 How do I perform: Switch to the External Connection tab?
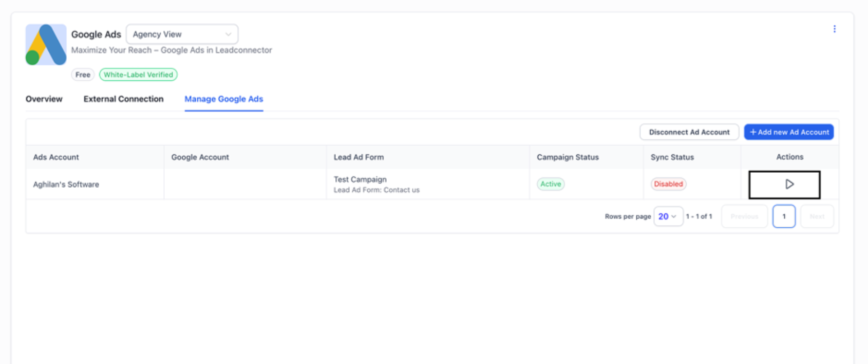coord(123,99)
